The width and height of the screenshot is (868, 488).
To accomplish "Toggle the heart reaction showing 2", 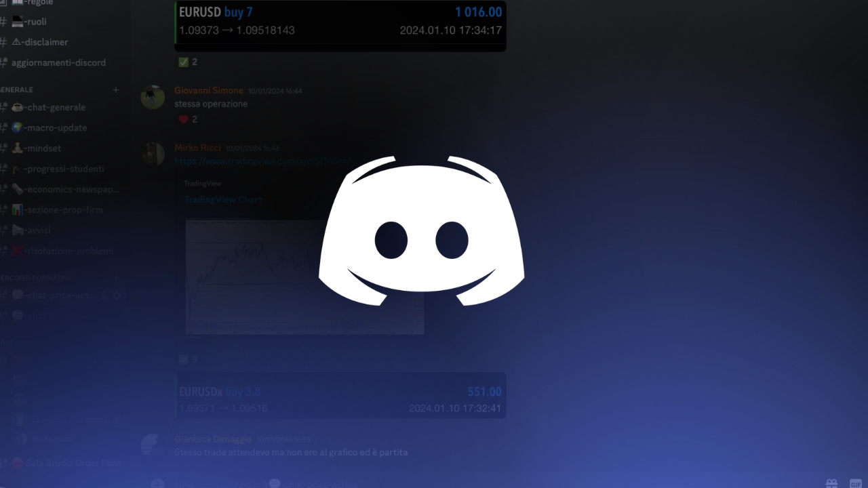I will (188, 119).
